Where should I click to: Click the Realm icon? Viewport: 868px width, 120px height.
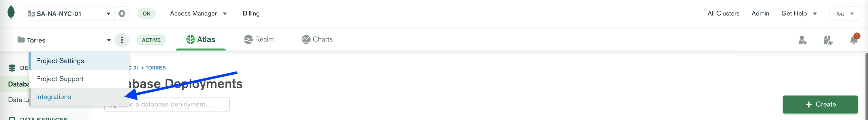click(248, 40)
